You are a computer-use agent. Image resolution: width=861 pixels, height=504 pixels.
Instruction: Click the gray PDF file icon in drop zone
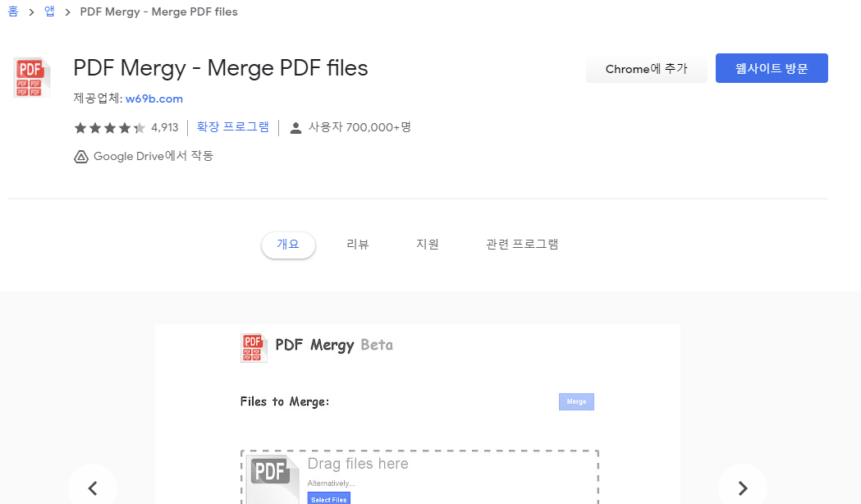(272, 479)
